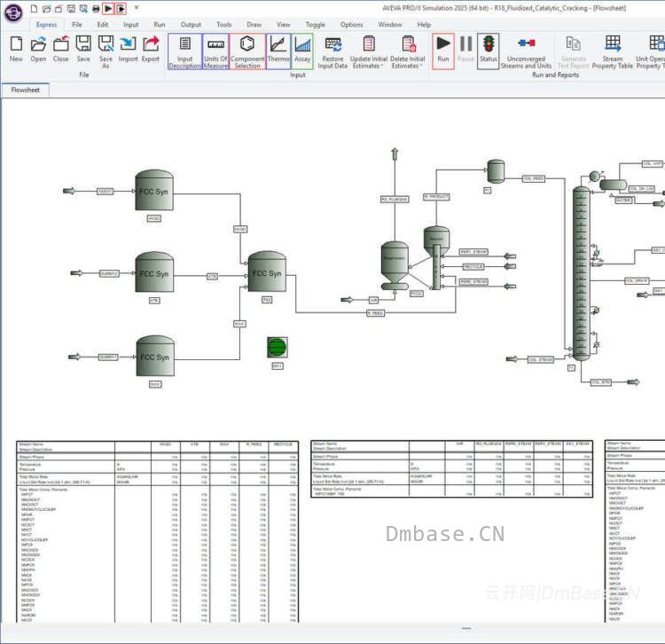Screen dimensions: 665x644
Task: Click the Export icon
Action: [x=151, y=49]
